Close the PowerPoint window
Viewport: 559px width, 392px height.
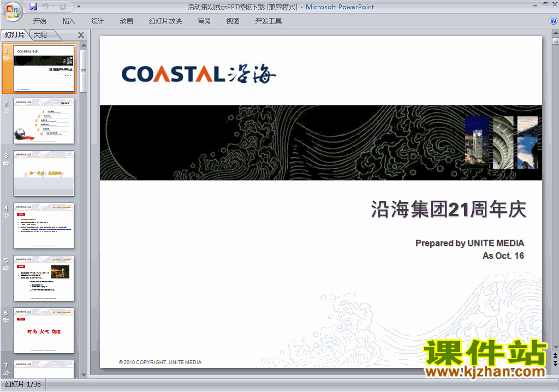coord(555,4)
